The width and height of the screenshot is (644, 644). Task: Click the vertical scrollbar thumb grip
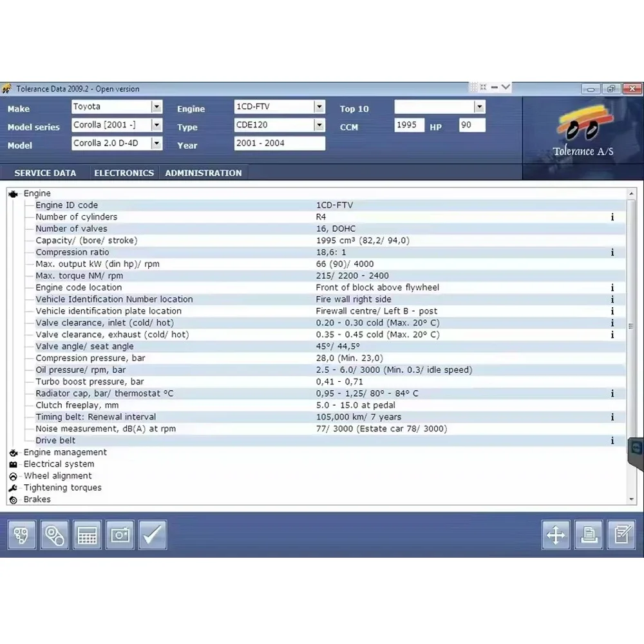(631, 326)
